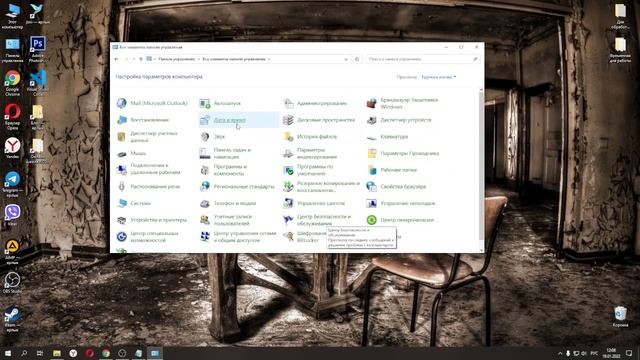Open Панель задач и навигация item

click(x=225, y=153)
